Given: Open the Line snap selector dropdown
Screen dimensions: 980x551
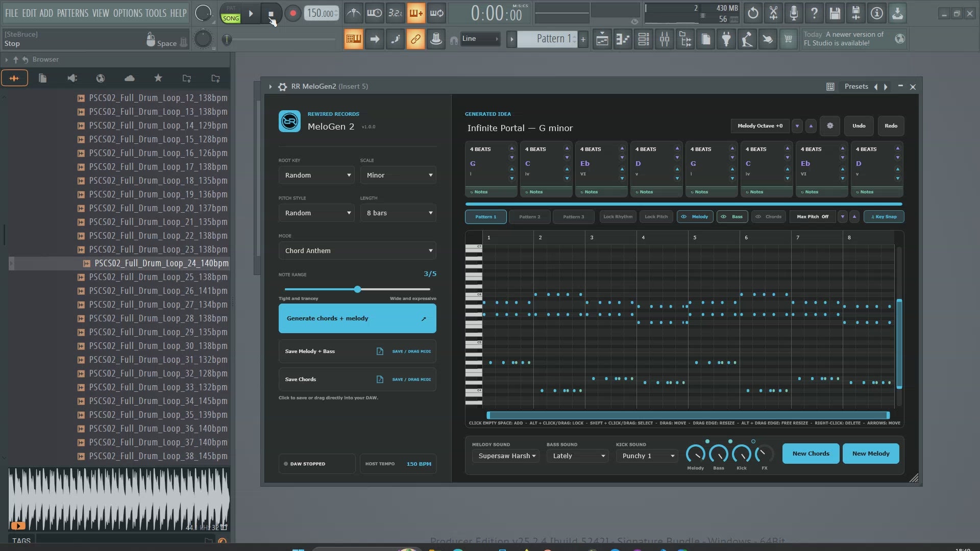Looking at the screenshot, I should (x=480, y=39).
